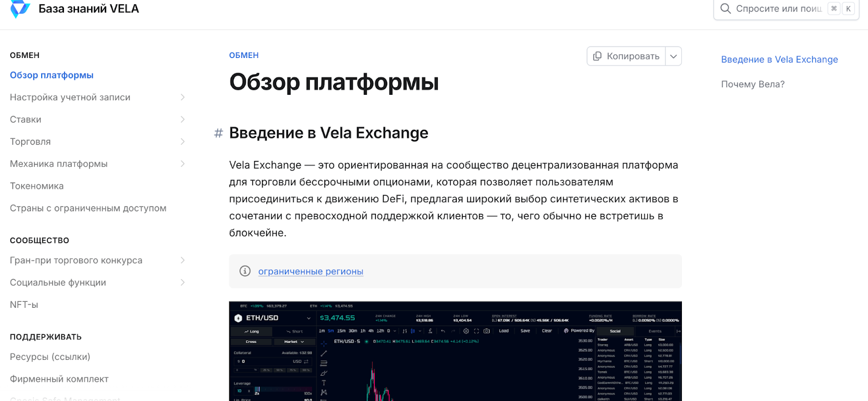The width and height of the screenshot is (868, 401).
Task: Open the Токеномика sidebar page
Action: pyautogui.click(x=37, y=186)
